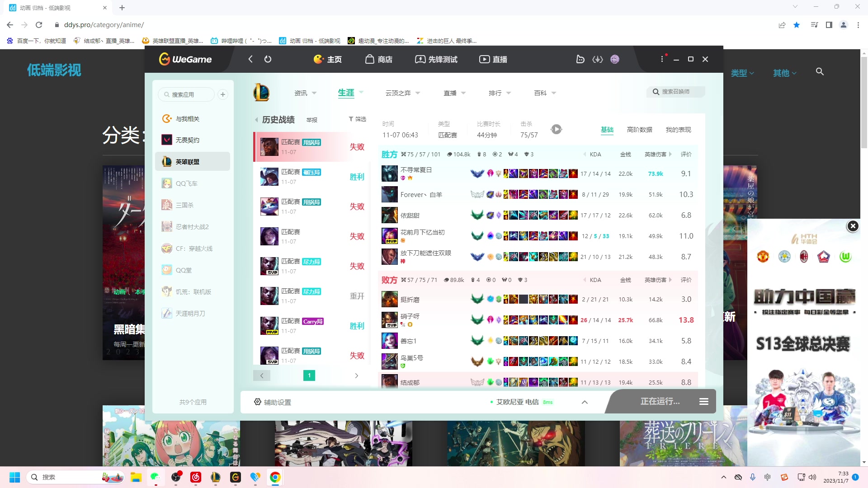Click the Chrome icon on the taskbar
Viewport: 868px width, 488px height.
[x=275, y=477]
